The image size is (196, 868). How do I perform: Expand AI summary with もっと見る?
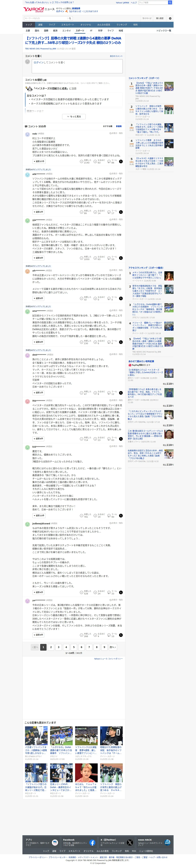point(74,117)
